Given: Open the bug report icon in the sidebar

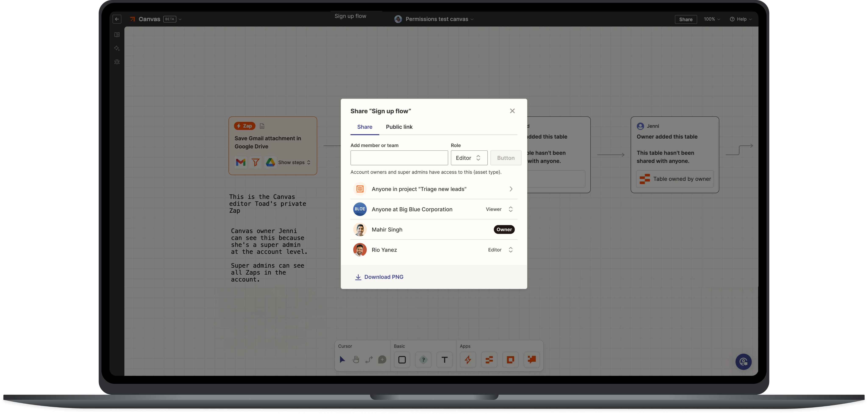Looking at the screenshot, I should click(117, 62).
